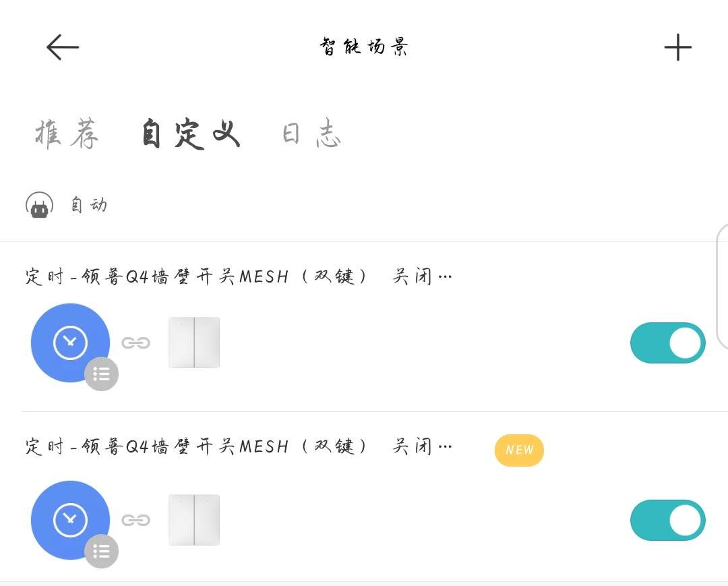
Task: Tap the gray list badge on the second timer
Action: pos(101,551)
